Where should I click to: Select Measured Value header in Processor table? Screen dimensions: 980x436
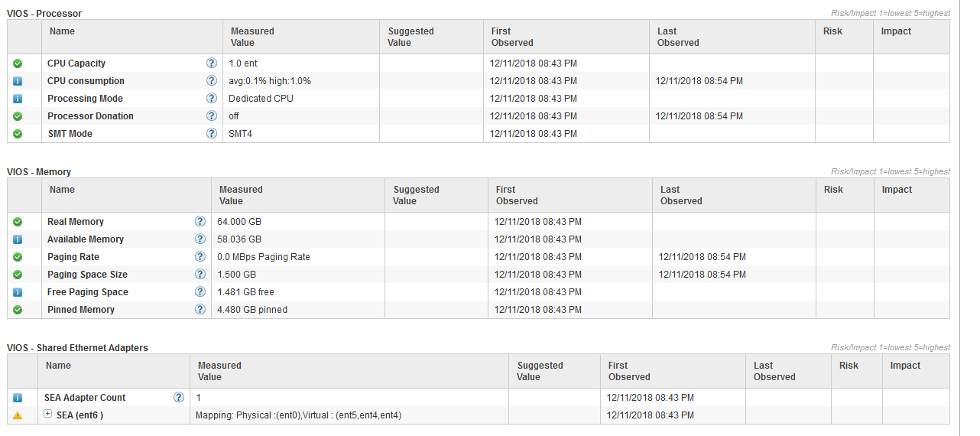[252, 37]
